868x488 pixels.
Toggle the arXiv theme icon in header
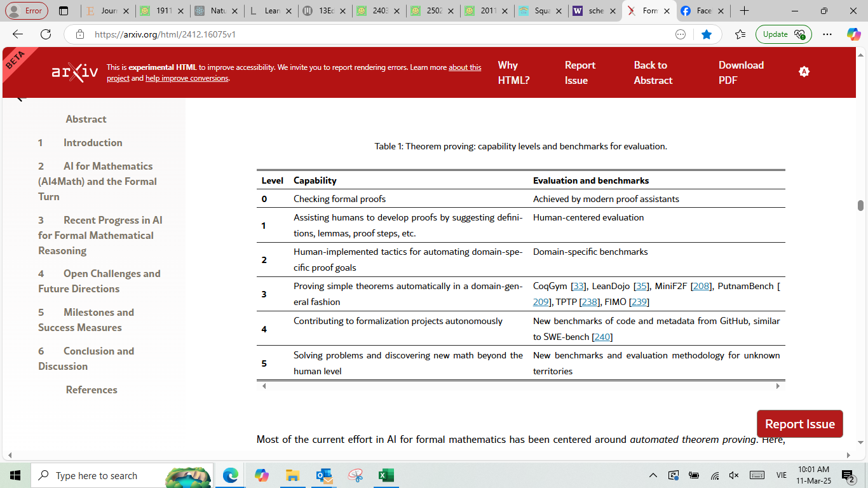pos(804,72)
